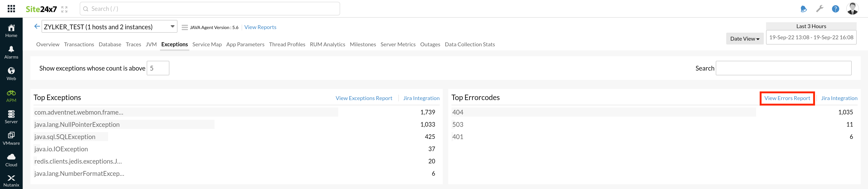868x189 pixels.
Task: Select the java.lang.NullPointerException row
Action: pyautogui.click(x=77, y=125)
